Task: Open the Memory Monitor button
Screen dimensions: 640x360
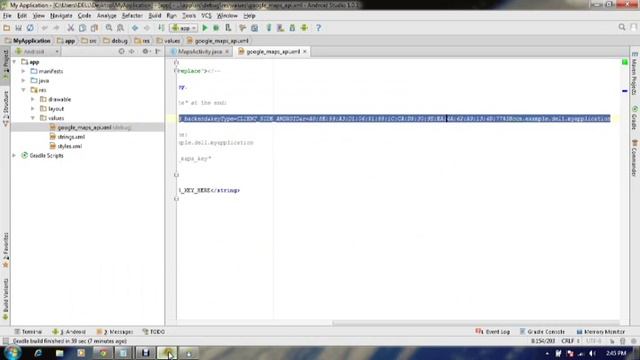Action: (600, 332)
